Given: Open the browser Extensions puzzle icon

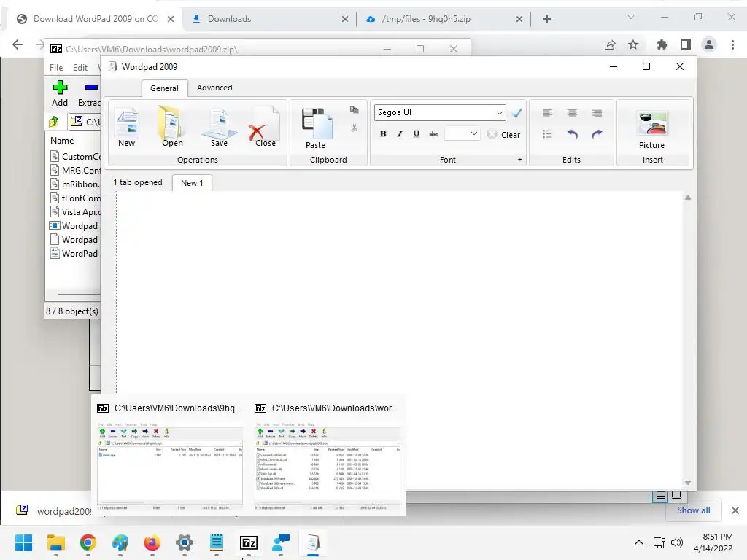Looking at the screenshot, I should [x=662, y=44].
